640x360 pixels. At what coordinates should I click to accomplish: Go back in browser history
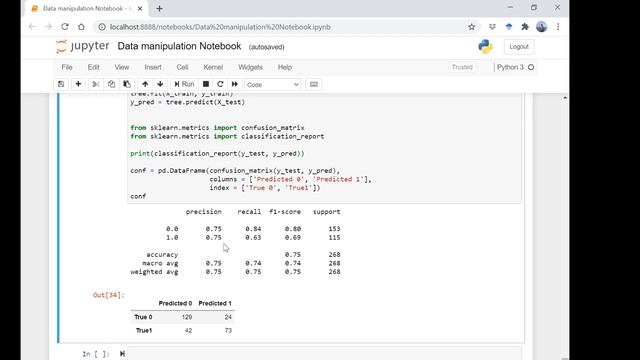point(32,27)
